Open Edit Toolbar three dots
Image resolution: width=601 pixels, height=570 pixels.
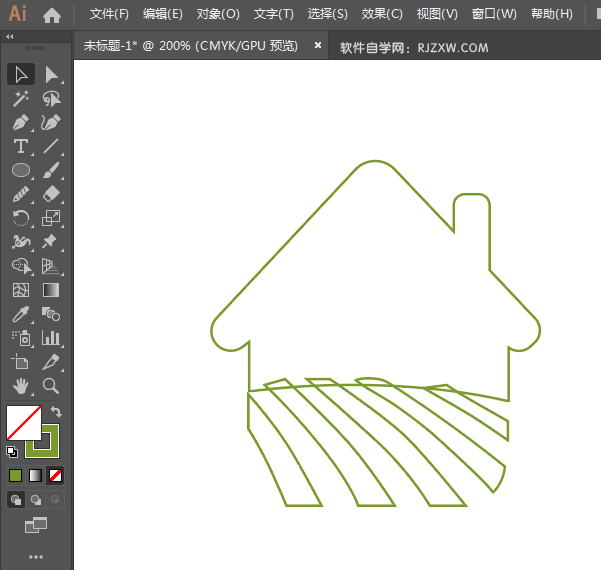coord(36,557)
